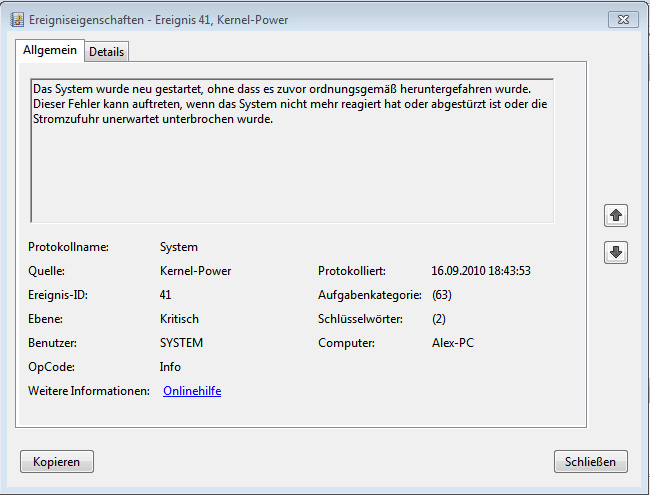This screenshot has height=495, width=650.
Task: Click the Aufgabenkategorie label
Action: [x=370, y=295]
